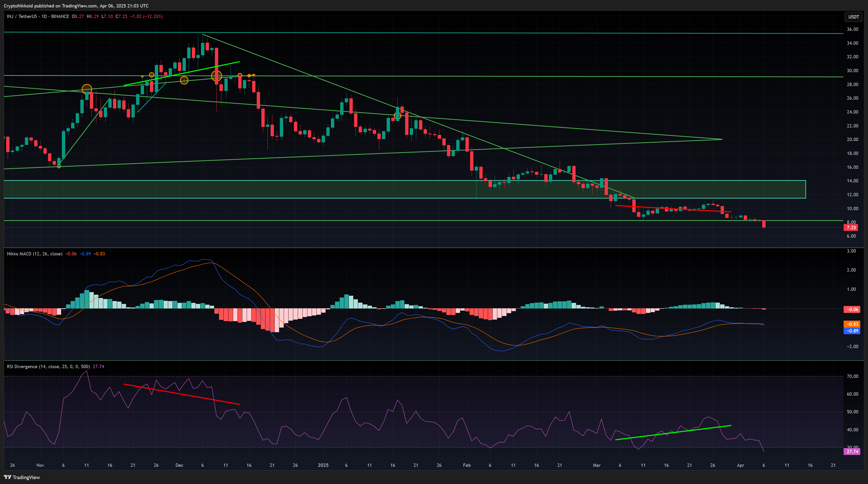Viewport: 868px width, 484px height.
Task: Click the 24.00 price axis label
Action: coord(853,112)
